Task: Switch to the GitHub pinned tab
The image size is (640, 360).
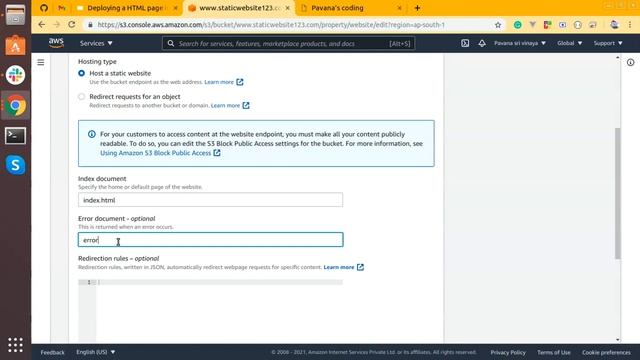Action: (44, 8)
